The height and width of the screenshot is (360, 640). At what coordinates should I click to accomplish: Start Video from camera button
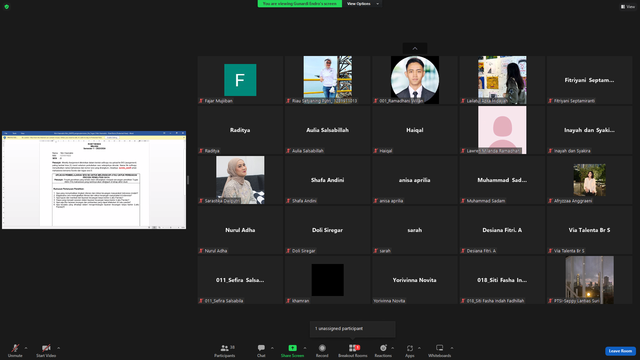(x=46, y=350)
